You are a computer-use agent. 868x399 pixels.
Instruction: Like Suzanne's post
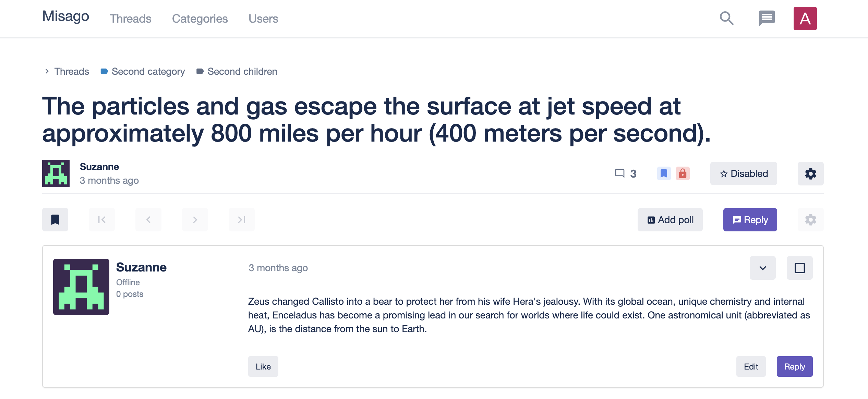pyautogui.click(x=263, y=366)
